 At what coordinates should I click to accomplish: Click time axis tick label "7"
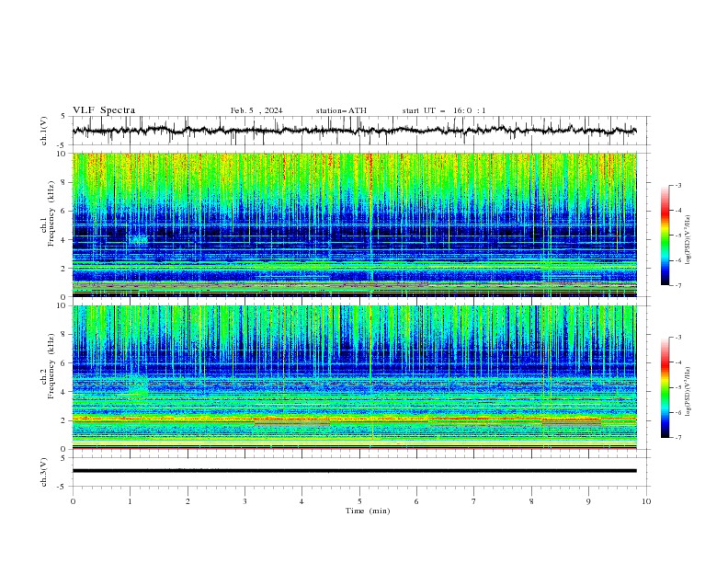474,501
